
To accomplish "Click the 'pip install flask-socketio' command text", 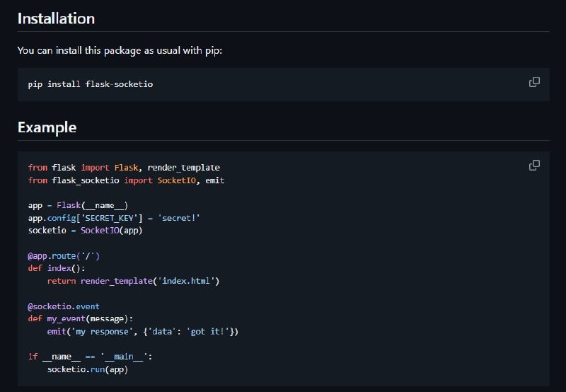I will tap(91, 84).
